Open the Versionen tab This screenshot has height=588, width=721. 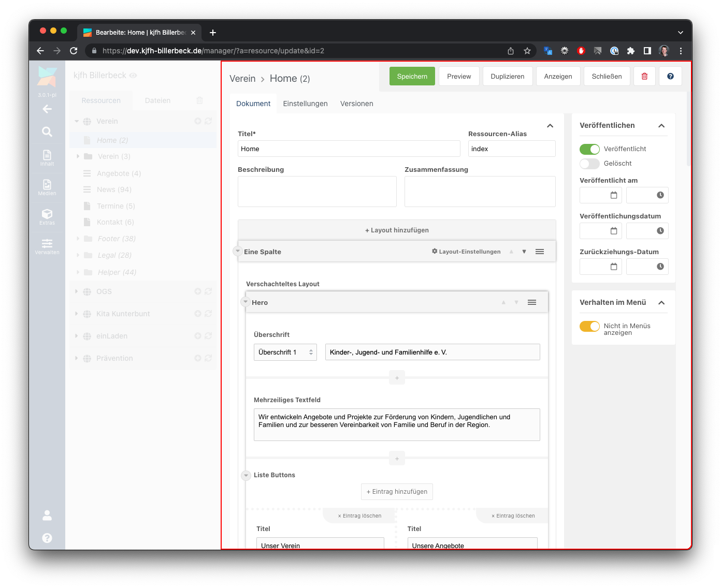(x=356, y=104)
